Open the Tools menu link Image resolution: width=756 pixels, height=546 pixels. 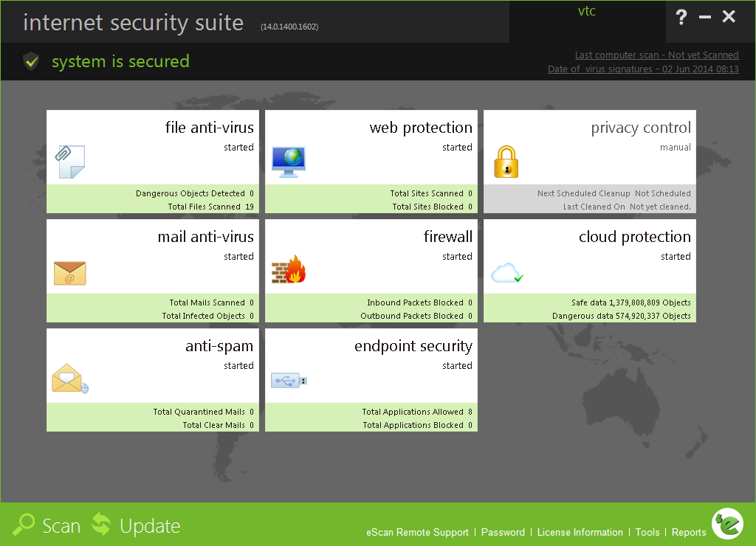(647, 533)
